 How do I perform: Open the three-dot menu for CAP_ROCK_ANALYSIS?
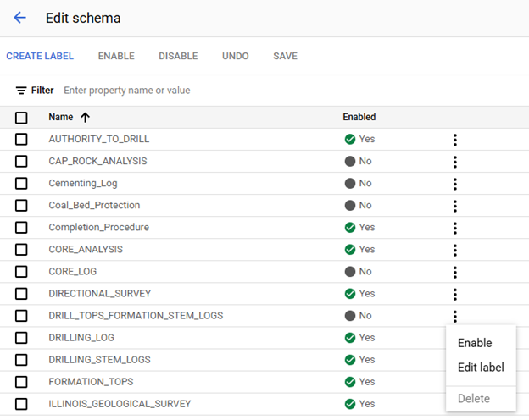455,162
